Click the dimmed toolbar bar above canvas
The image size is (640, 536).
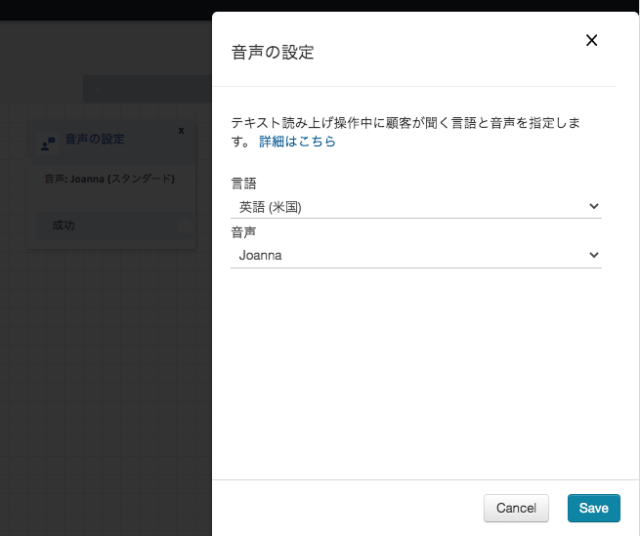147,89
